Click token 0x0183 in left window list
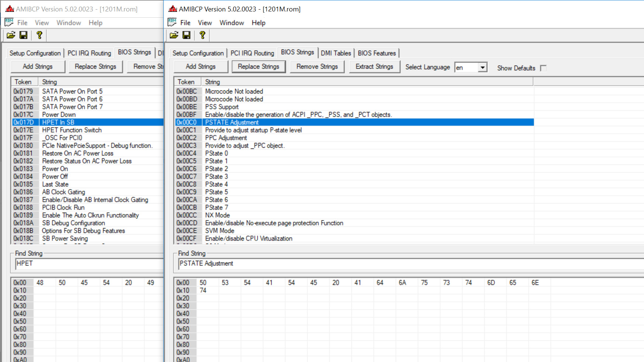 pos(23,169)
